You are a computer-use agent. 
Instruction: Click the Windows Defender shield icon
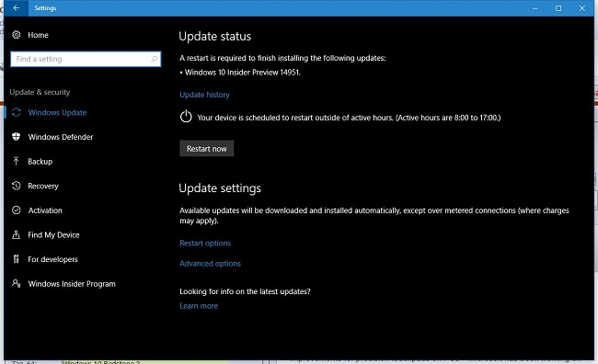coord(16,136)
